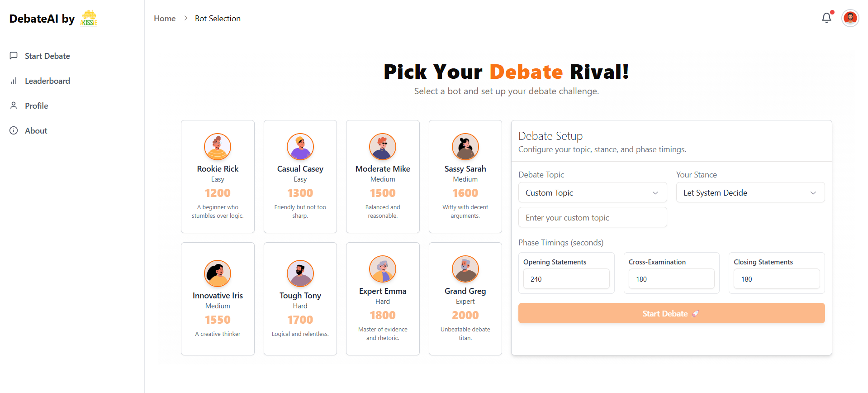Click Tough Tony's avatar portrait
This screenshot has width=868, height=393.
300,273
